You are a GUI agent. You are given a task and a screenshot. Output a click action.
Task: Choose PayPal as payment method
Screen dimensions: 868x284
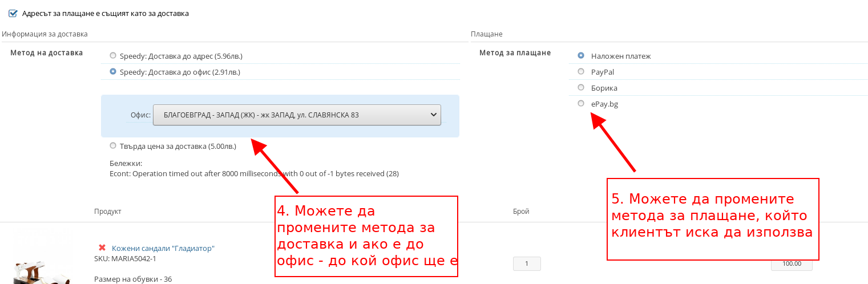pos(581,72)
